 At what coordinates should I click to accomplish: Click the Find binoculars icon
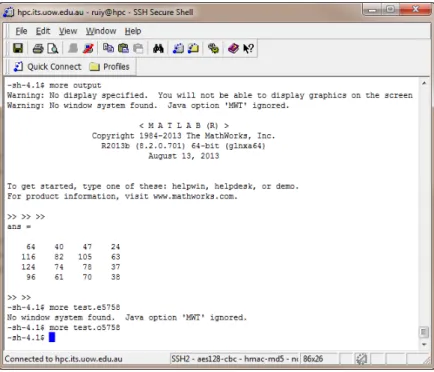pyautogui.click(x=158, y=49)
